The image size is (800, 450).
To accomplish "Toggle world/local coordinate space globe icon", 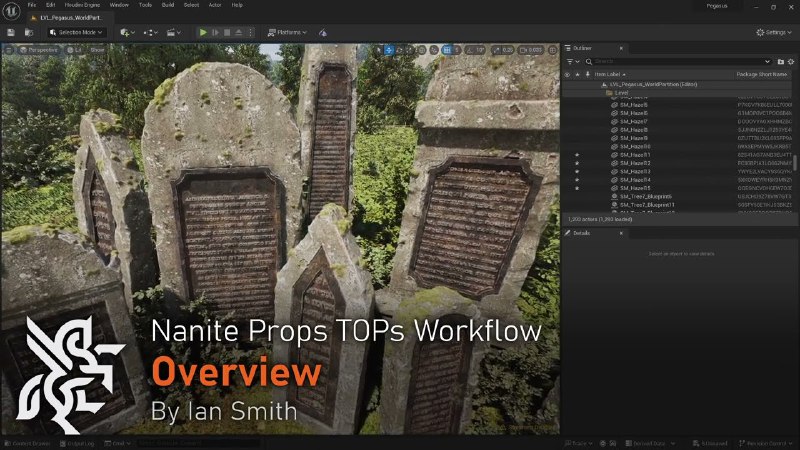I will click(x=421, y=50).
